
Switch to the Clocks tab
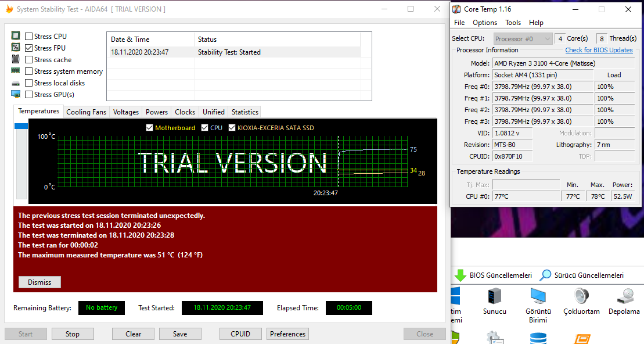tap(185, 112)
